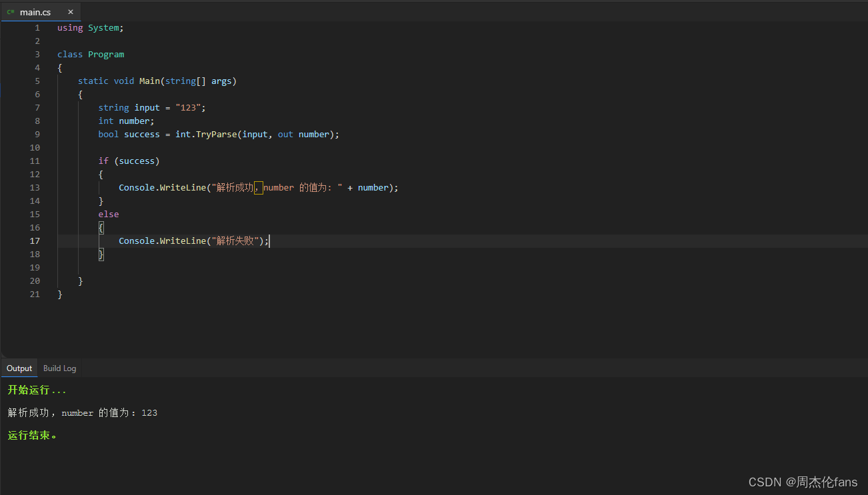This screenshot has height=495, width=868.
Task: Click line number 5 in gutter
Action: 37,81
